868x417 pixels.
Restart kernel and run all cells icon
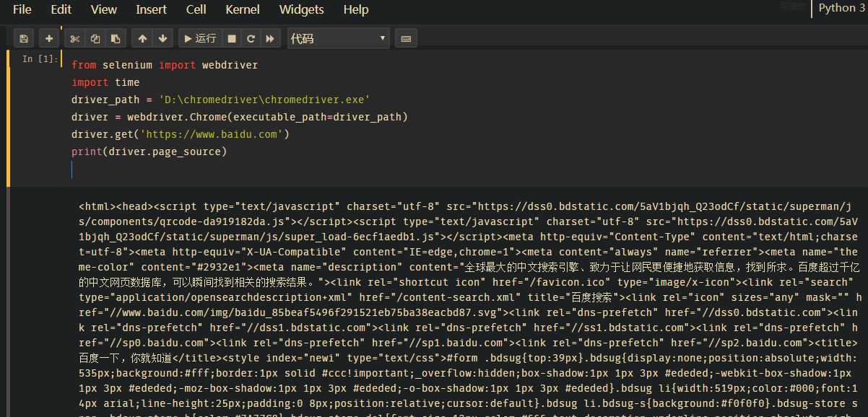point(271,38)
